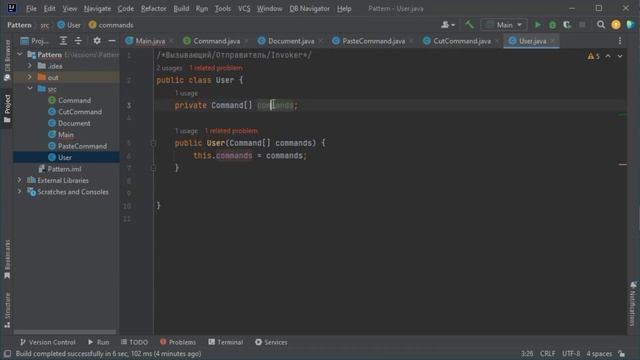Expand External Libraries node
Viewport: 640px width, 360px height.
pyautogui.click(x=20, y=180)
